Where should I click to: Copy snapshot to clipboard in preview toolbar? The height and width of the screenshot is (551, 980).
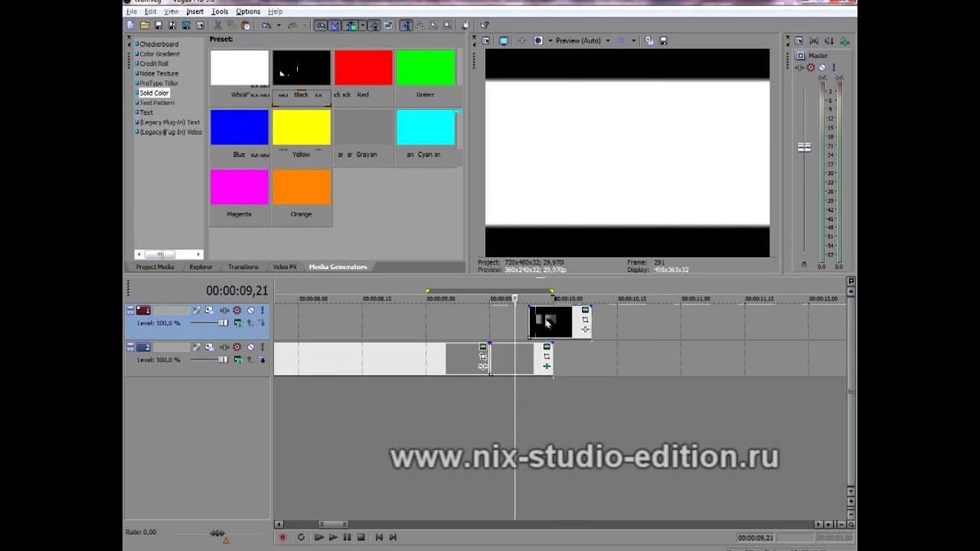point(649,41)
